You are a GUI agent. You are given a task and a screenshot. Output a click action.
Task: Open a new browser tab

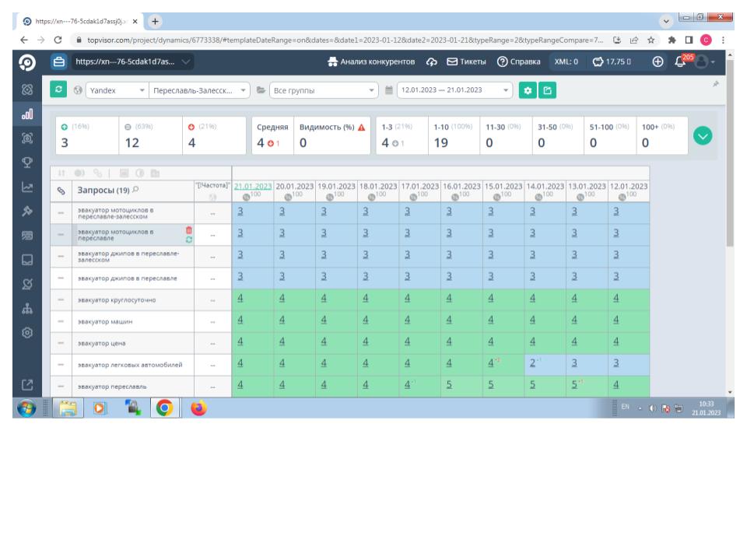click(x=155, y=21)
